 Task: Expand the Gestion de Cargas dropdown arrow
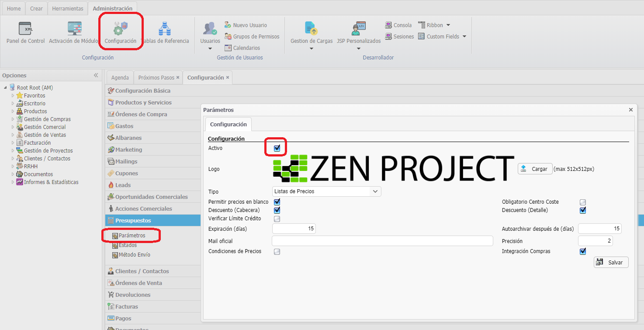tap(312, 49)
